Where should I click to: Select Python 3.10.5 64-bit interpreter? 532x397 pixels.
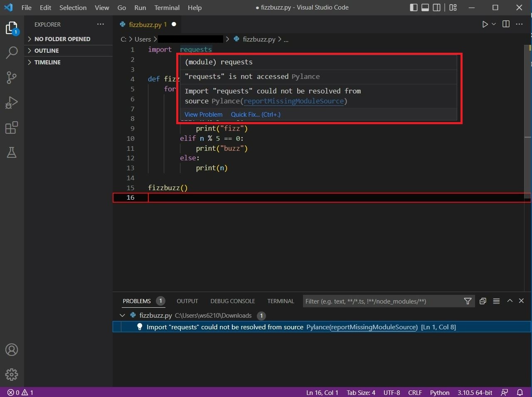coord(475,392)
